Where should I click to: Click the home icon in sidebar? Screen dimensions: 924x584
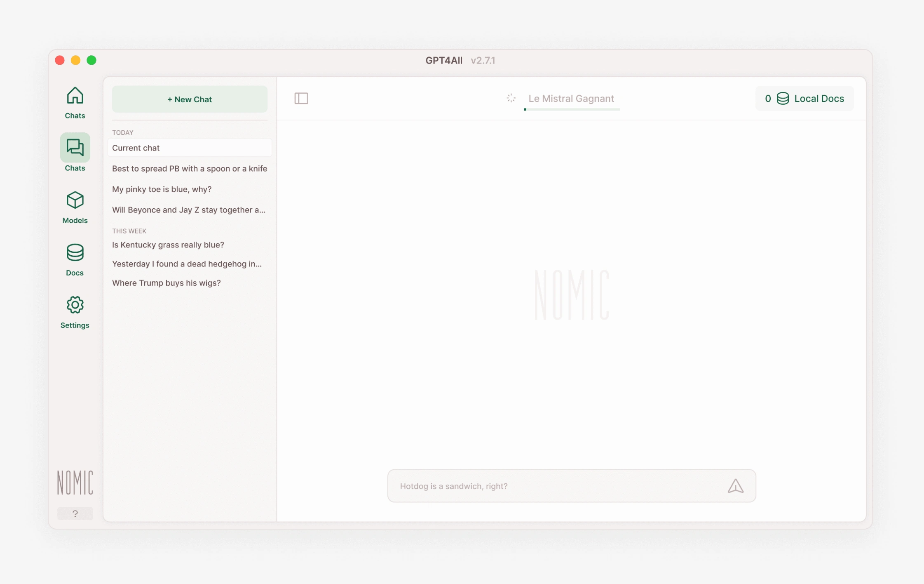75,96
